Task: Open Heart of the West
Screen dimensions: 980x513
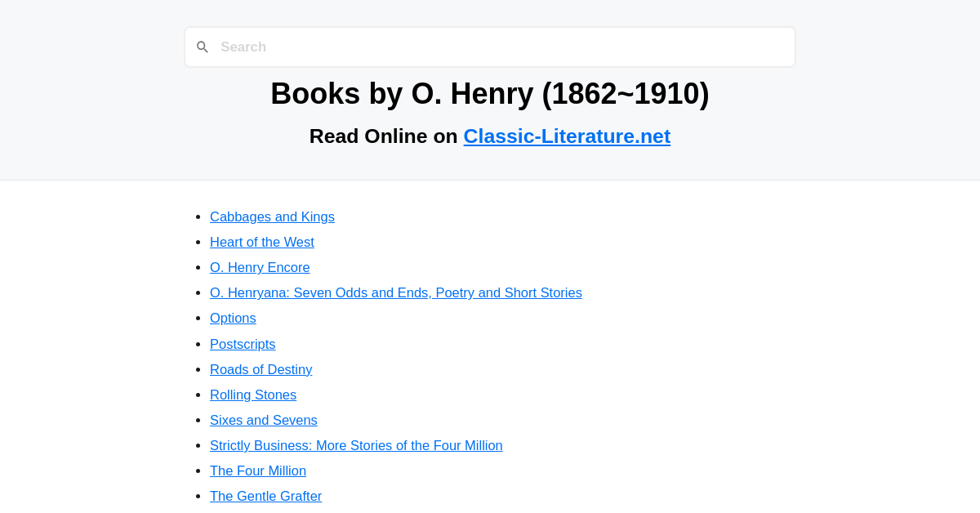Action: 261,242
